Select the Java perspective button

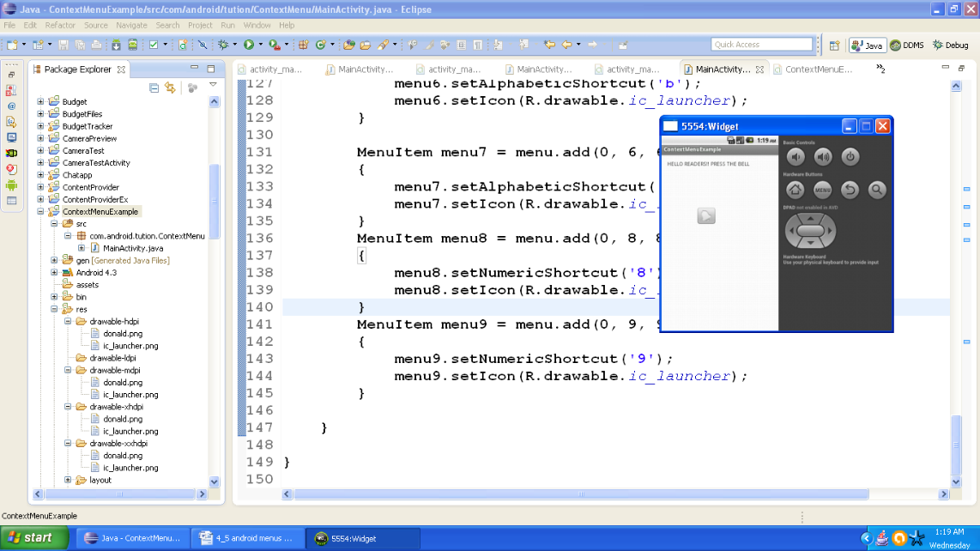[x=867, y=45]
